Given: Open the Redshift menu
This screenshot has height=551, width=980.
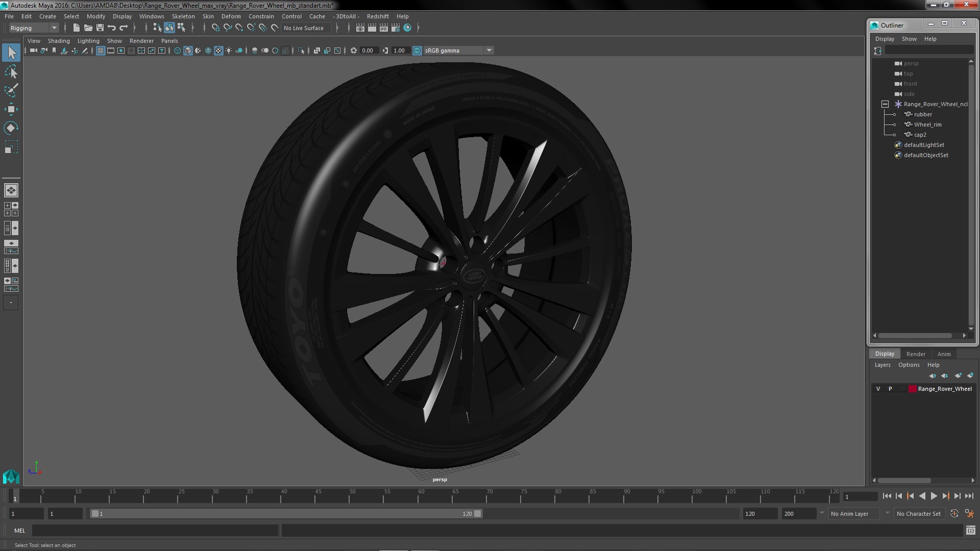Looking at the screenshot, I should coord(378,16).
